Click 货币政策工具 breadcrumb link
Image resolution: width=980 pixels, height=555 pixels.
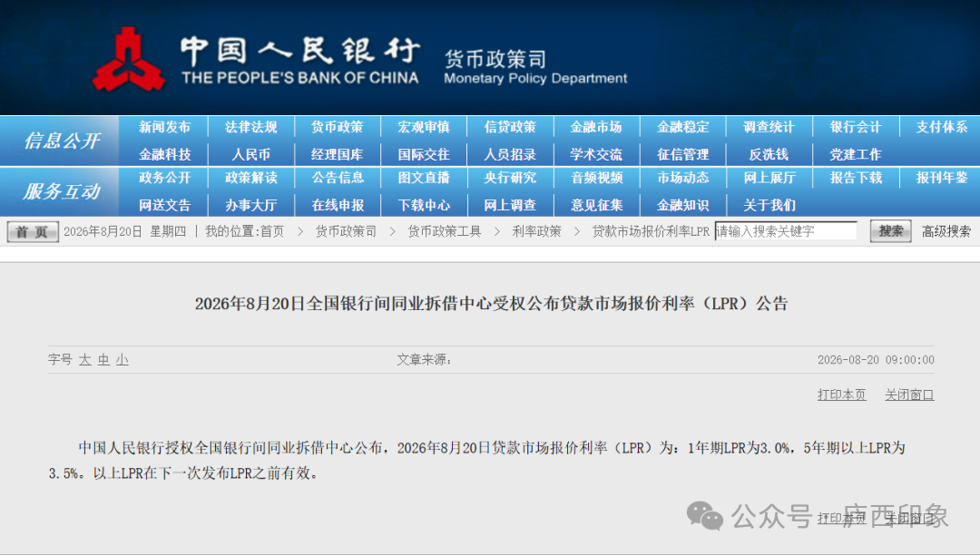pyautogui.click(x=445, y=231)
